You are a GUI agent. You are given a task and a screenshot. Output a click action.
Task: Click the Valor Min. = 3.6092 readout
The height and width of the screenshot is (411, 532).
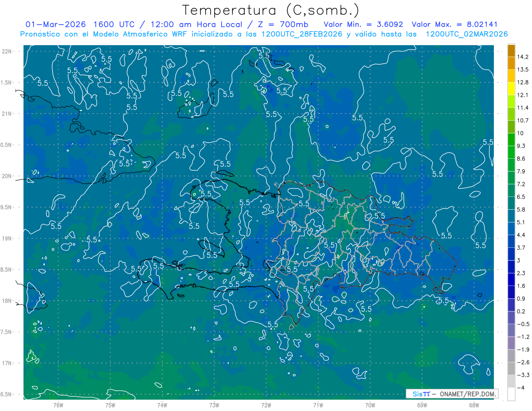coord(364,24)
